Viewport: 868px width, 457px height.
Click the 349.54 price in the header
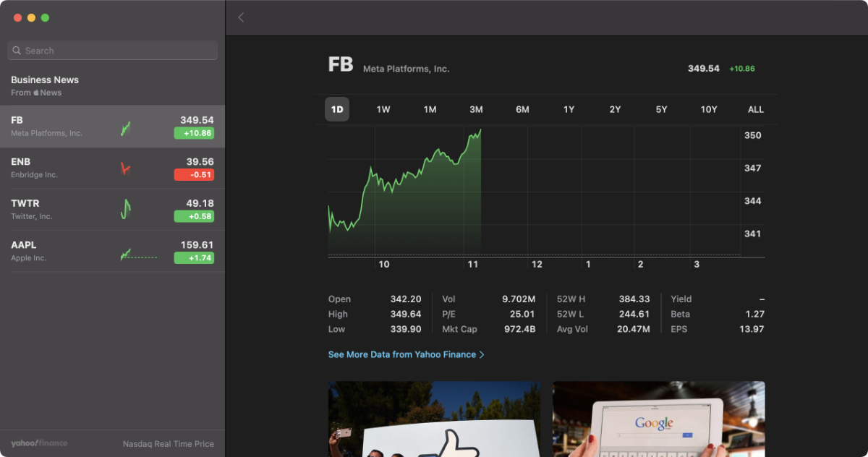704,69
